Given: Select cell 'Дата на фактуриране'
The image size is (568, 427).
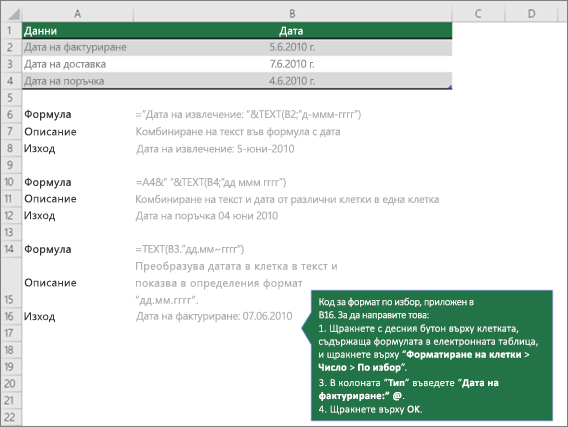Looking at the screenshot, I should pyautogui.click(x=78, y=47).
